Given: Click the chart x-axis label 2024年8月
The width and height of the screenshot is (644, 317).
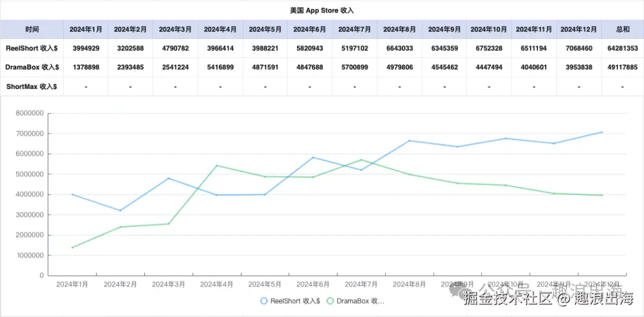Looking at the screenshot, I should (410, 284).
